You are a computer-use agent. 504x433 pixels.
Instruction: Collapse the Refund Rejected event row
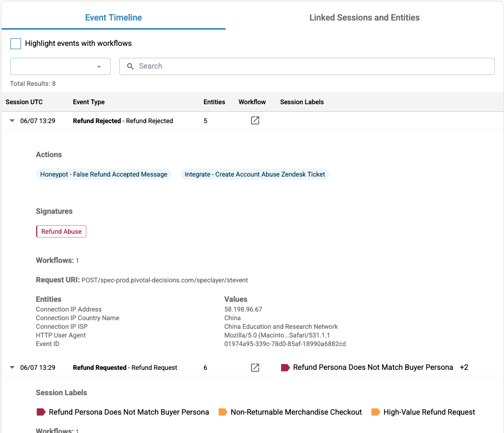(12, 121)
